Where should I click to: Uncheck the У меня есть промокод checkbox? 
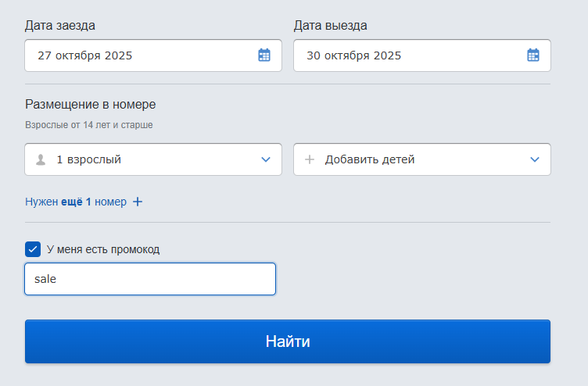pos(33,249)
